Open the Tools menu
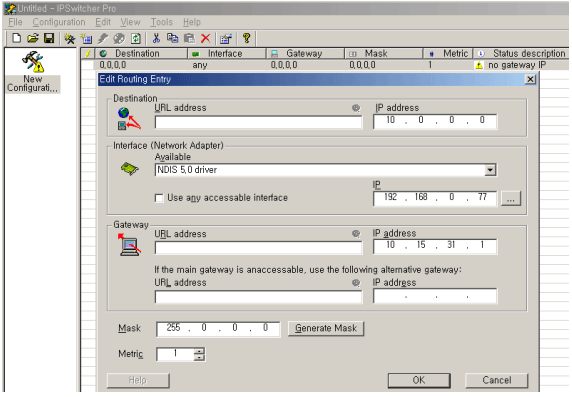The height and width of the screenshot is (397, 572). 162,22
